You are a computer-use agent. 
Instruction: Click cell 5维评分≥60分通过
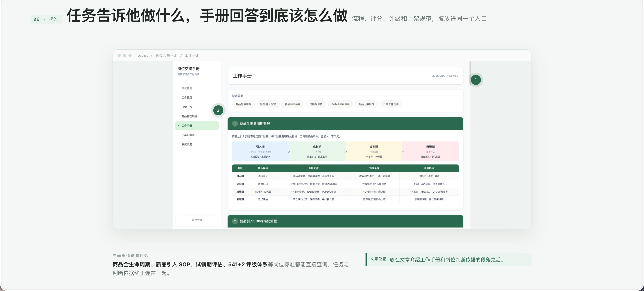429,176
